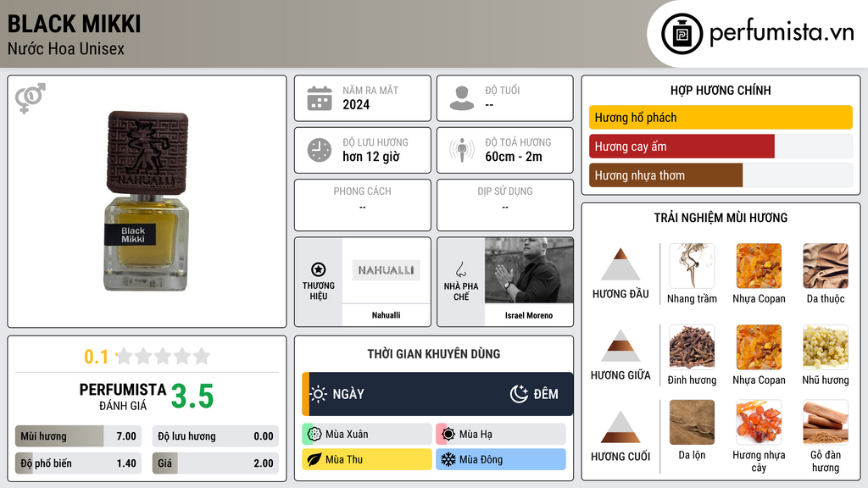Click the star badge Thương hiệu icon
The height and width of the screenshot is (488, 868).
pos(319,269)
